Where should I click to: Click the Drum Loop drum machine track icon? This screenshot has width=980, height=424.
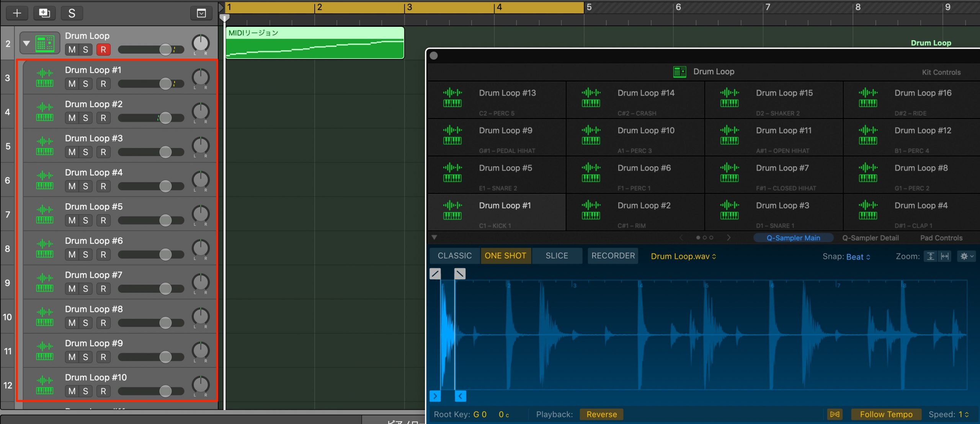point(45,43)
